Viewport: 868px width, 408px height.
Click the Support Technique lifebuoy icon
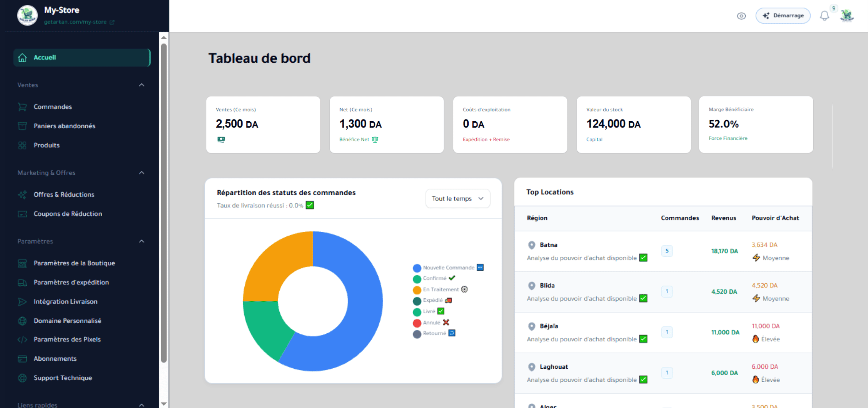22,378
